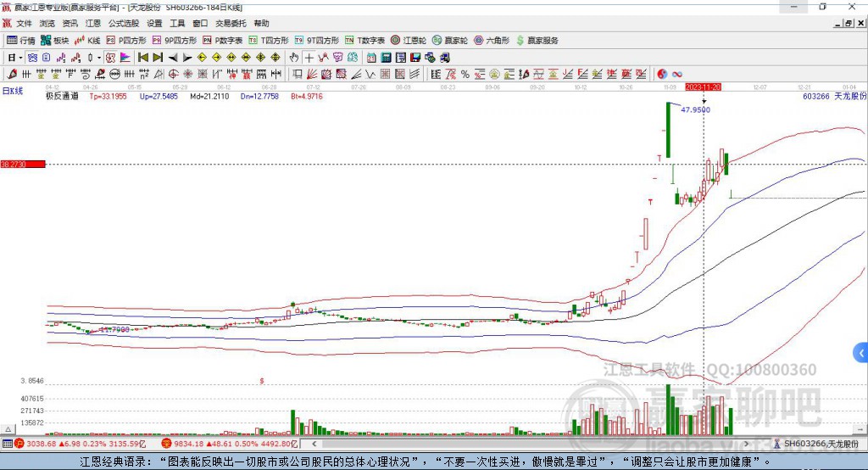
Task: Select the red target circle tool
Action: (173, 74)
